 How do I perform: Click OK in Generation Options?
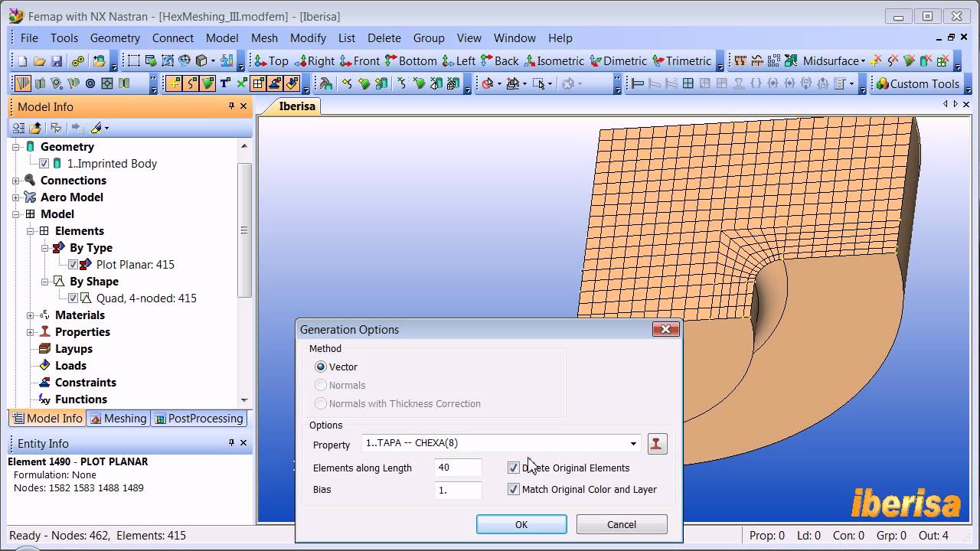click(521, 524)
